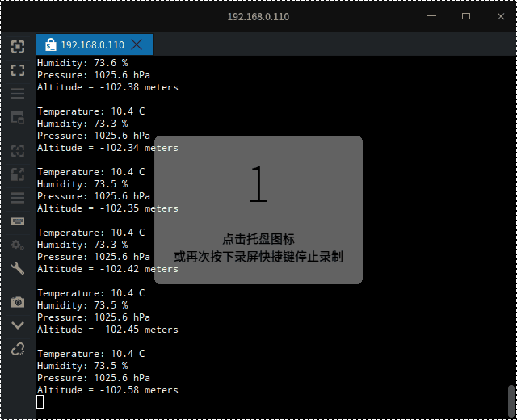The height and width of the screenshot is (420, 517).
Task: Open the preferences gears icon
Action: point(18,245)
